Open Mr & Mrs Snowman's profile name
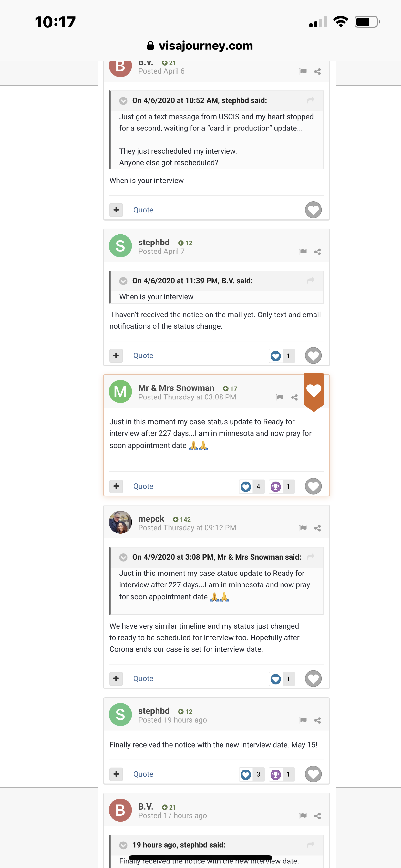Image resolution: width=401 pixels, height=868 pixels. [176, 388]
